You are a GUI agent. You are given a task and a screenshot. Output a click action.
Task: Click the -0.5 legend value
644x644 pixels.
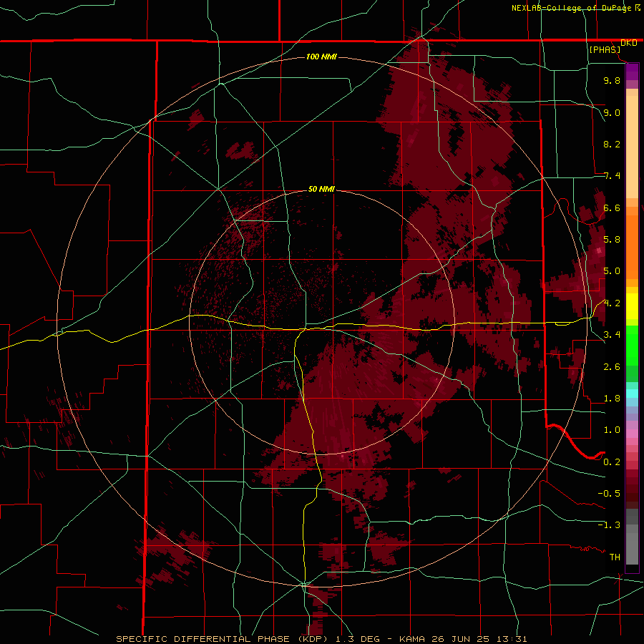(609, 494)
